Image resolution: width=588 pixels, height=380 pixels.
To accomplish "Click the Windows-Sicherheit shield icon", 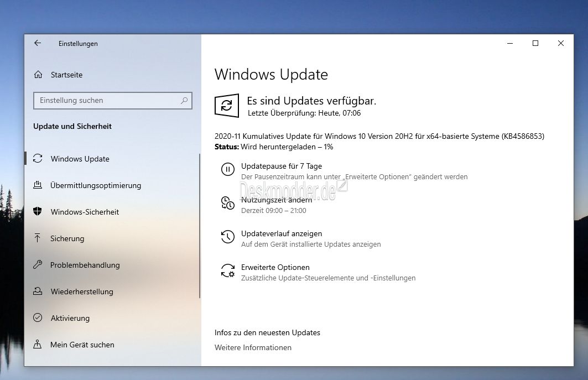I will pyautogui.click(x=38, y=211).
